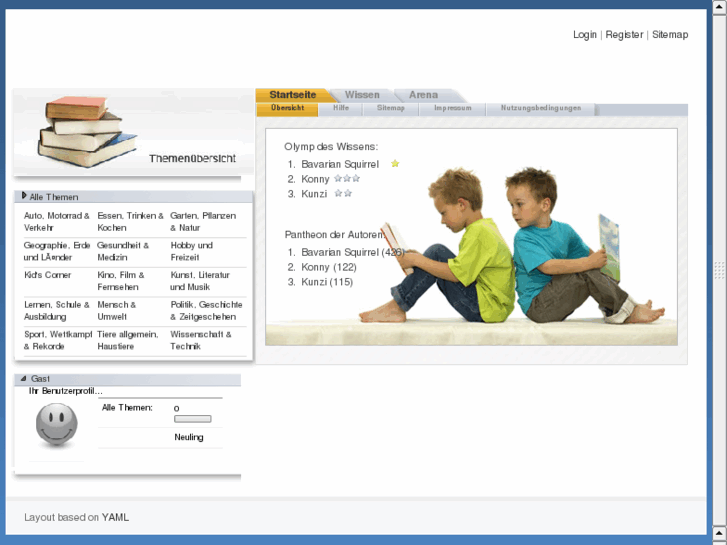Image resolution: width=727 pixels, height=545 pixels.
Task: Click Bavarian Squirrel (426) in Pantheon der Autoren
Action: [353, 252]
